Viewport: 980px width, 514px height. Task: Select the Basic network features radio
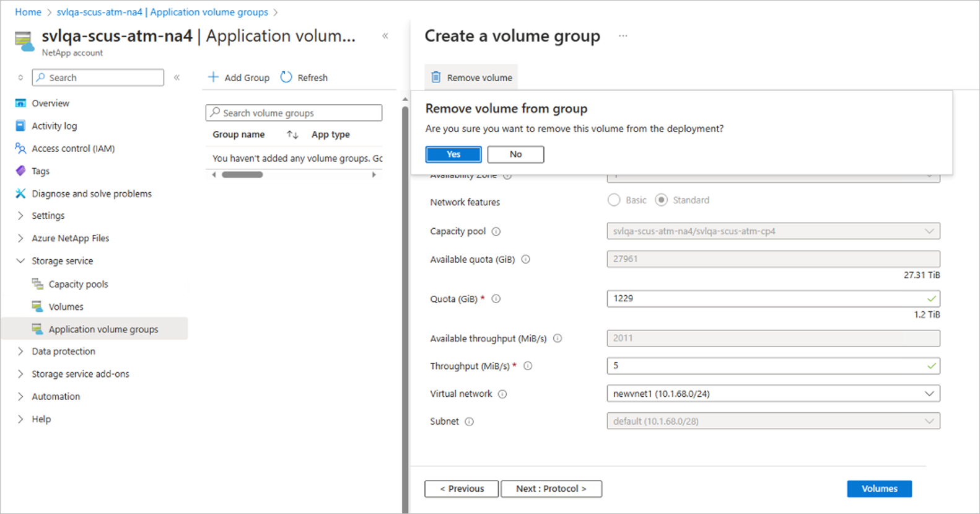click(x=614, y=200)
